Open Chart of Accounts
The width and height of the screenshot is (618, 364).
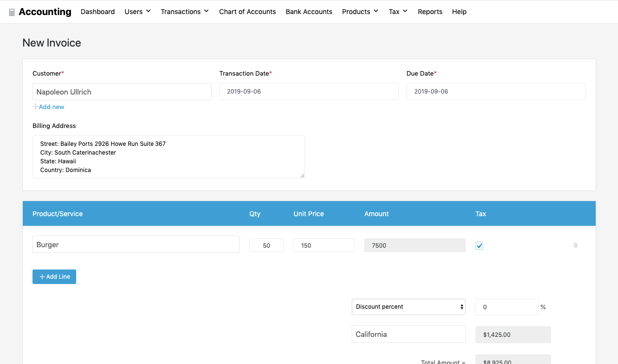tap(247, 11)
